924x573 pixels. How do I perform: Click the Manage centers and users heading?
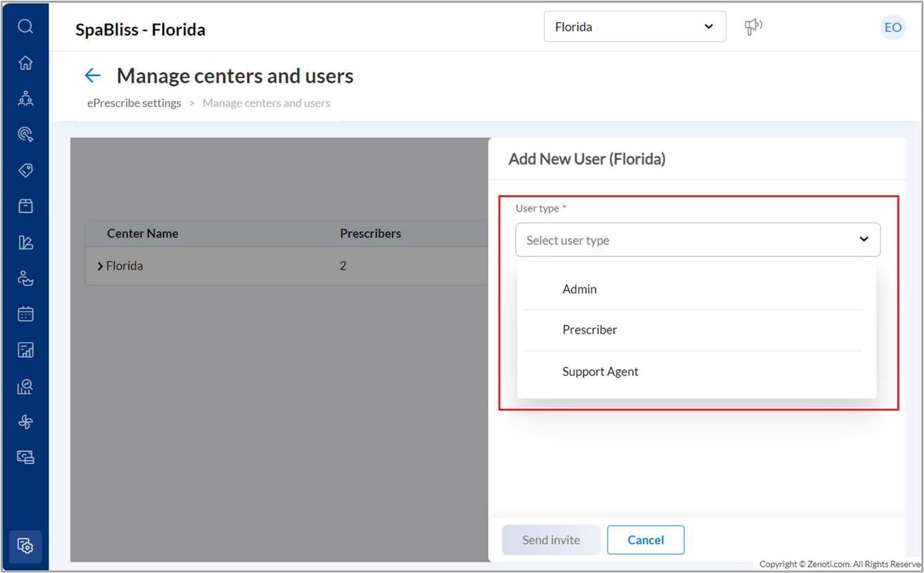point(235,76)
